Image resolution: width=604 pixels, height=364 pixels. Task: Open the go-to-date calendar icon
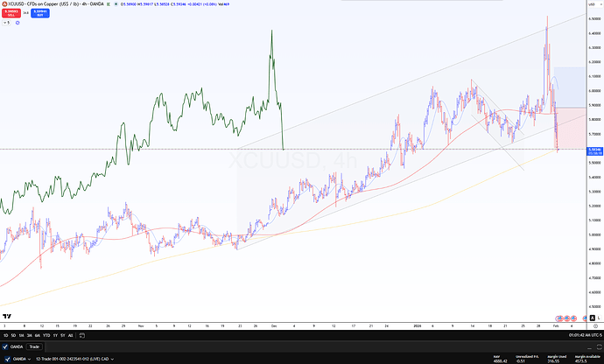(82, 335)
